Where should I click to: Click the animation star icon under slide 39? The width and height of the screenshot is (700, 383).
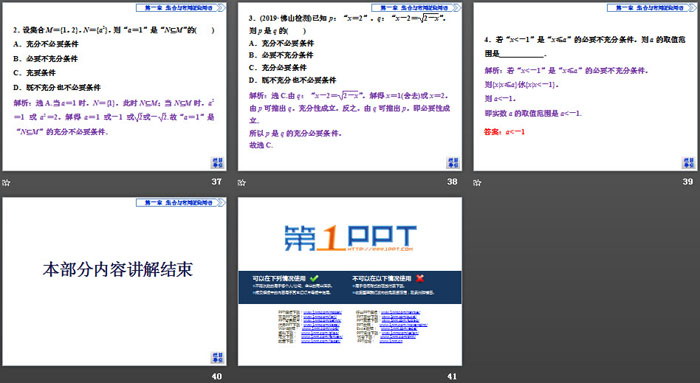coord(477,182)
